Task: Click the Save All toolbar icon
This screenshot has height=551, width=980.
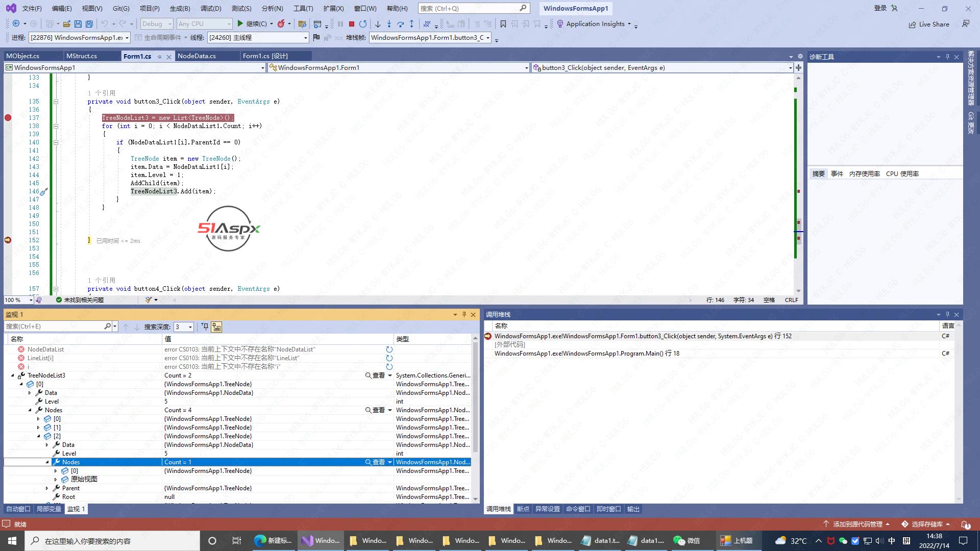Action: [x=89, y=24]
